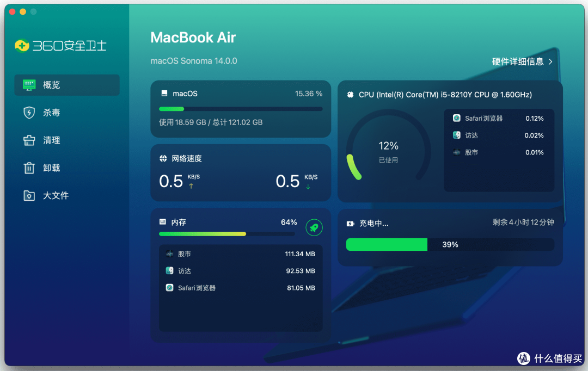Click the 充电中... charging status

tap(374, 224)
